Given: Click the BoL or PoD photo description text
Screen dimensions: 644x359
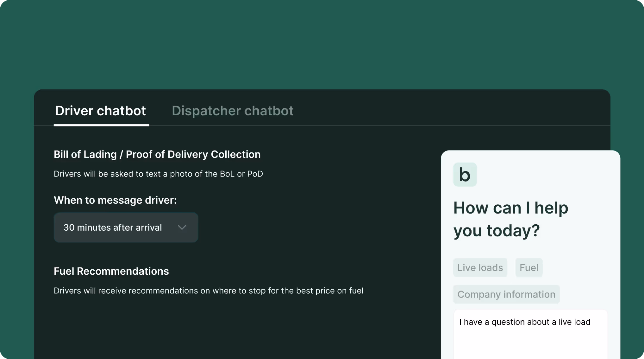Looking at the screenshot, I should (158, 174).
